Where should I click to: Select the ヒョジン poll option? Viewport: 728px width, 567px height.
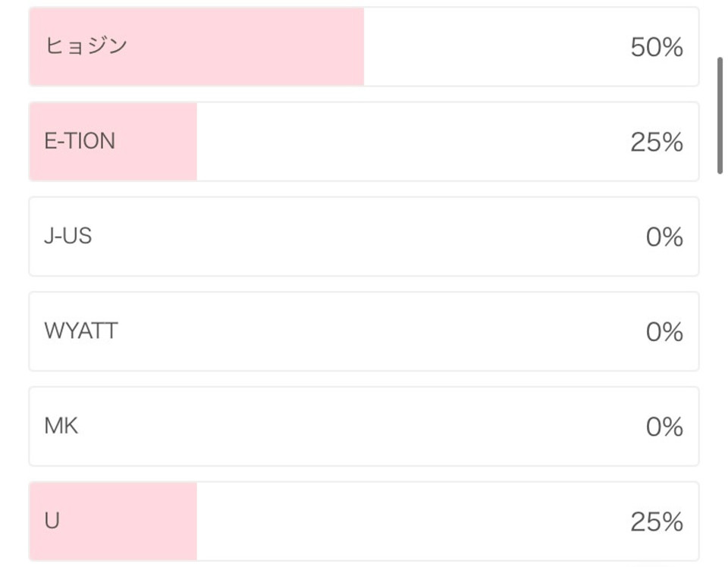coord(364,46)
